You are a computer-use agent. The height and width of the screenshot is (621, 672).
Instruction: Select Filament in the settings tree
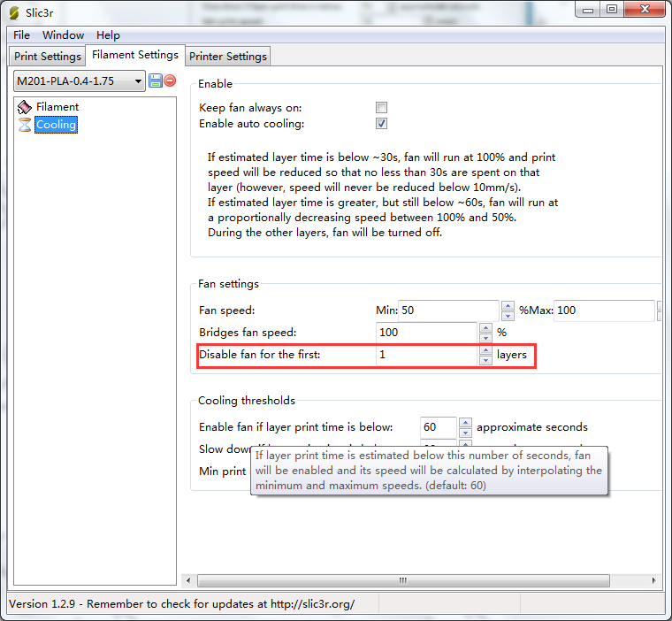pyautogui.click(x=57, y=107)
